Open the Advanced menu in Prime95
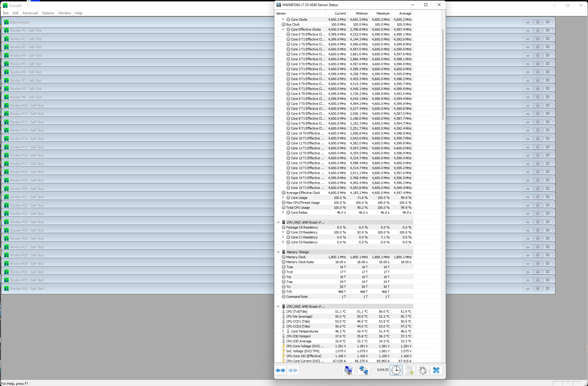Screen dimensions: 588x386 pos(30,13)
